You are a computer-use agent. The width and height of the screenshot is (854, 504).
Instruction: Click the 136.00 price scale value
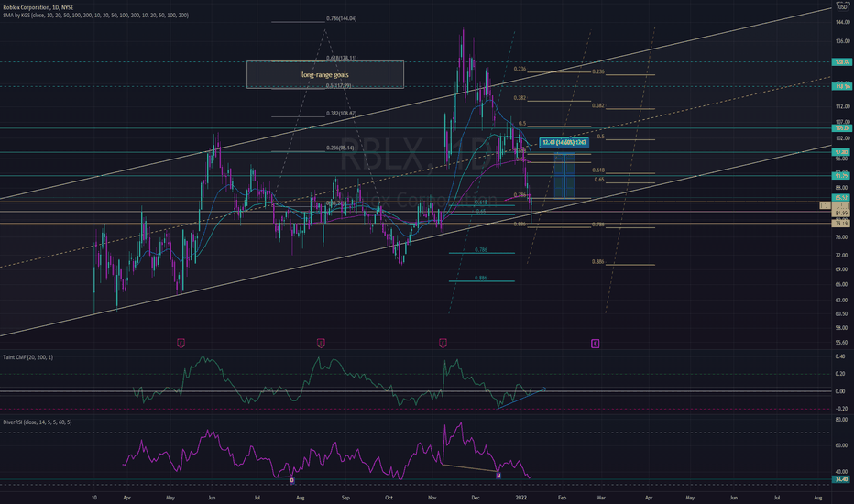[x=842, y=41]
